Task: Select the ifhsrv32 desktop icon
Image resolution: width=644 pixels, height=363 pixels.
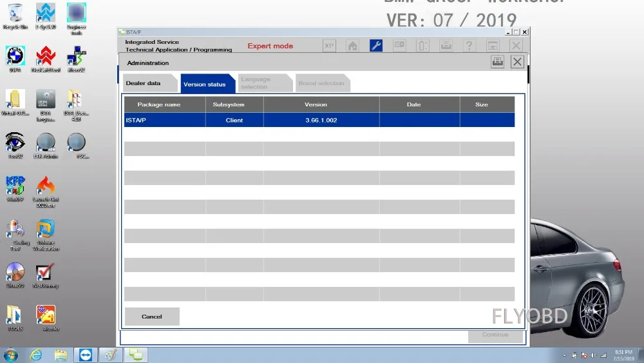Action: pos(77,59)
